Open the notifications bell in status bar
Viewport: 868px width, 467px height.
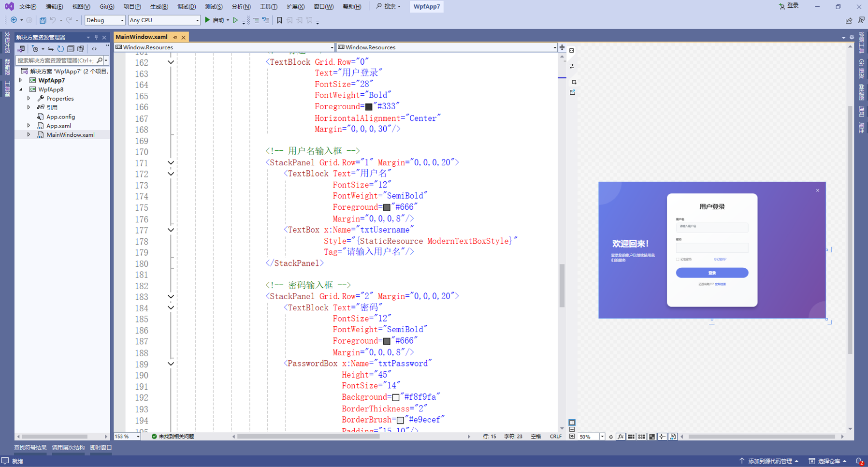point(859,461)
